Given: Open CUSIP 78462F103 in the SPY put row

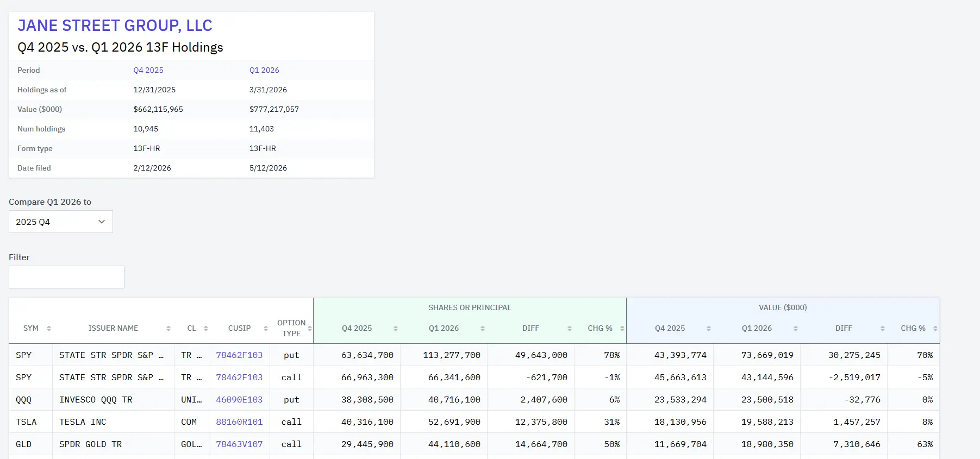Looking at the screenshot, I should click(239, 355).
